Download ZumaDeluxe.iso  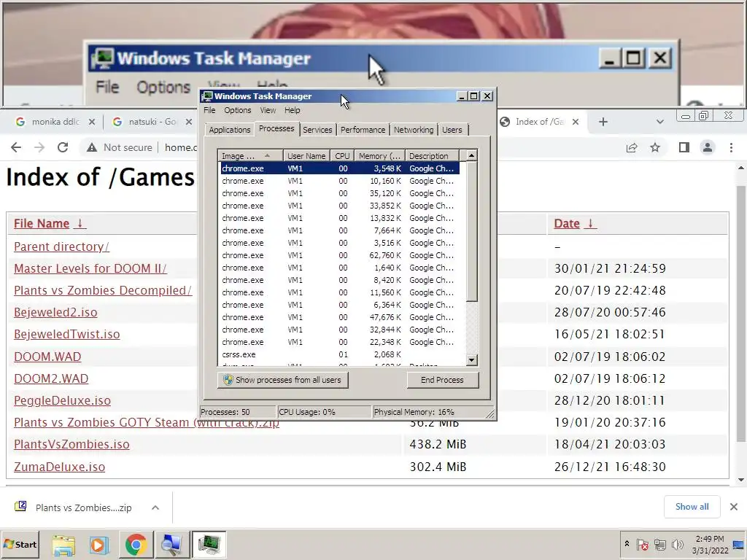point(60,467)
